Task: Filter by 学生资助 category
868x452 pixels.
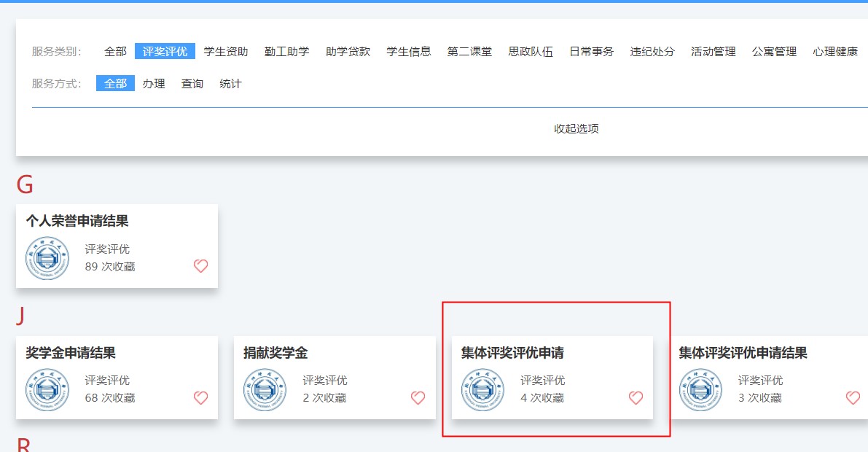Action: point(226,52)
